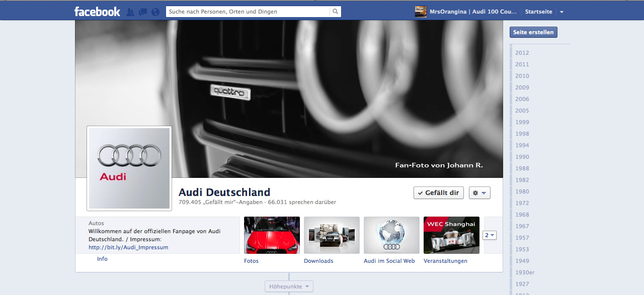Open the friend requests icon
The width and height of the screenshot is (644, 295).
(130, 12)
